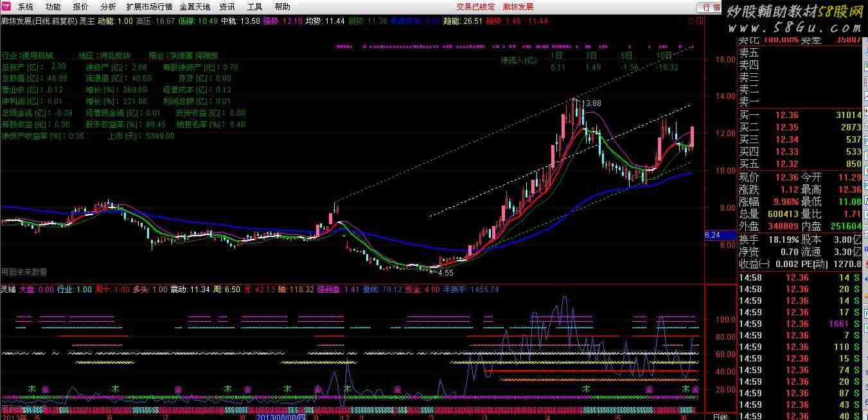
Task: Open the 功能 menu
Action: 53,7
